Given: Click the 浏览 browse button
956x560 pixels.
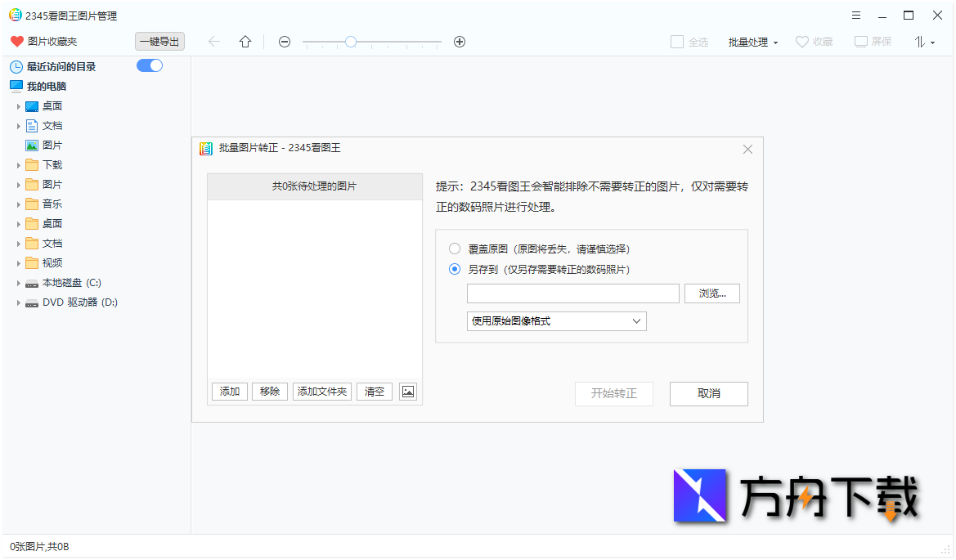Looking at the screenshot, I should click(x=711, y=293).
